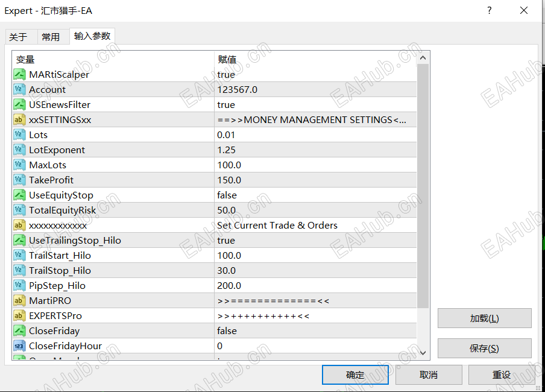Click the 加载(L) load button
The image size is (545, 392).
[485, 318]
